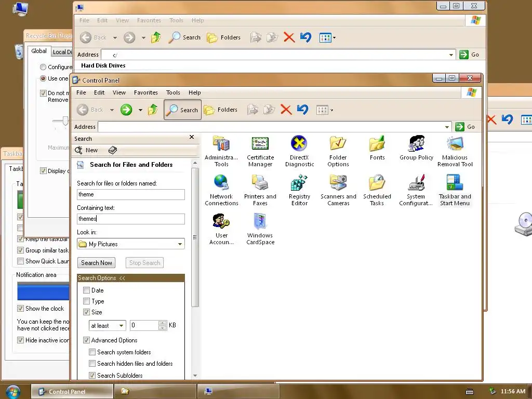Open Control Panel Tools menu

(173, 92)
